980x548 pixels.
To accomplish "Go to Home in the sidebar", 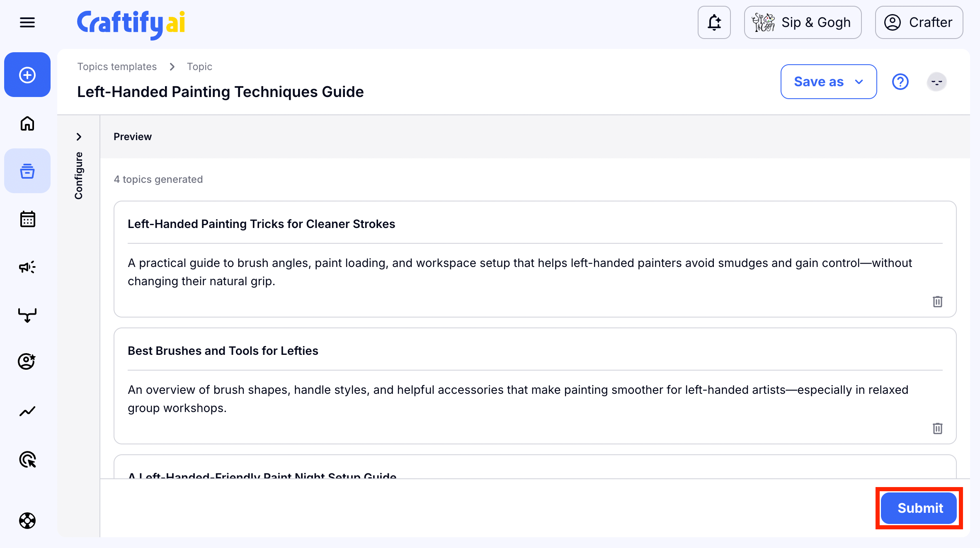I will [27, 123].
